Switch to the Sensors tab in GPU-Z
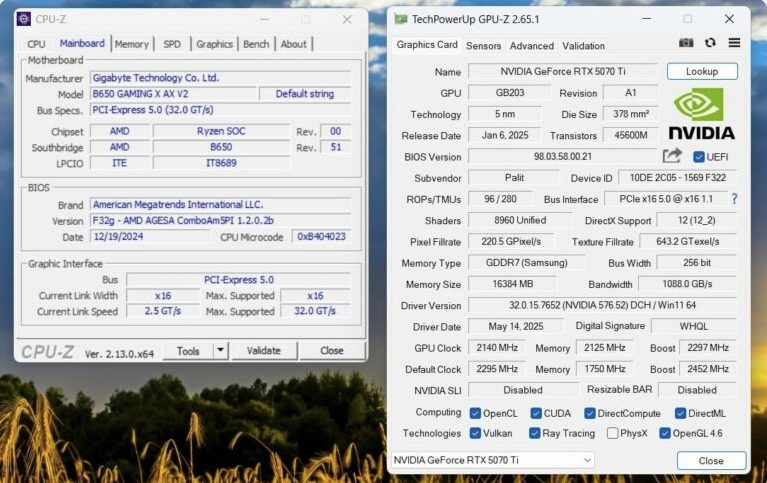Screen dimensions: 767x483 [483, 46]
